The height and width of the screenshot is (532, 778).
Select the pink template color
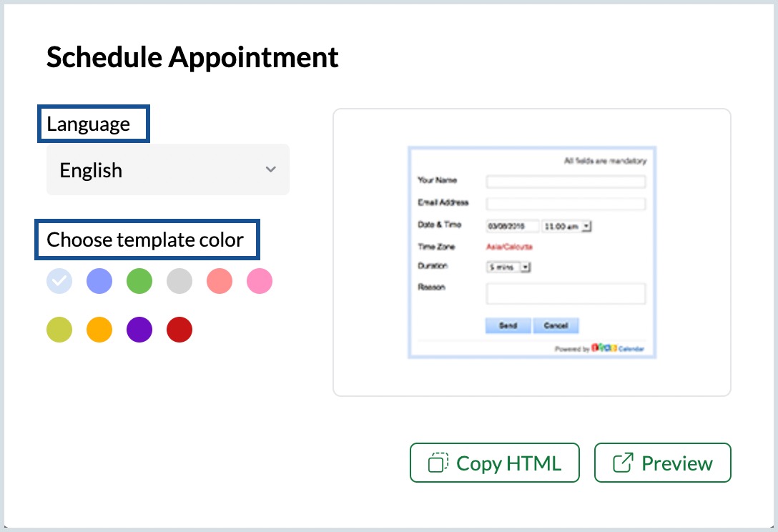[x=260, y=282]
